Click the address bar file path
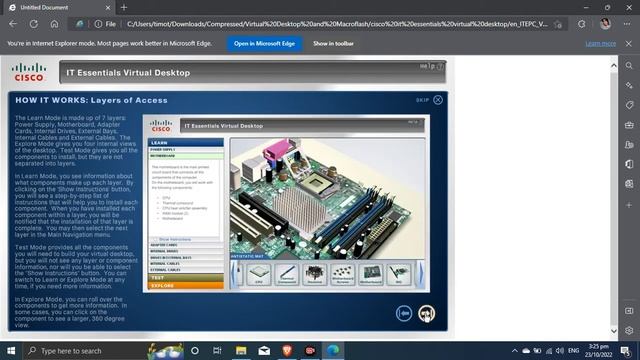640x360 pixels. [x=337, y=24]
